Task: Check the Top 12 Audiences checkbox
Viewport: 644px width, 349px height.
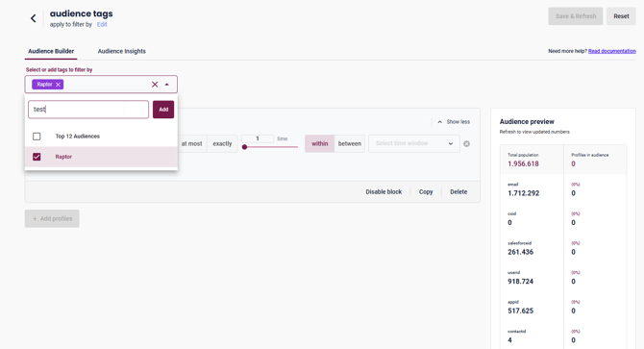Action: [x=37, y=137]
